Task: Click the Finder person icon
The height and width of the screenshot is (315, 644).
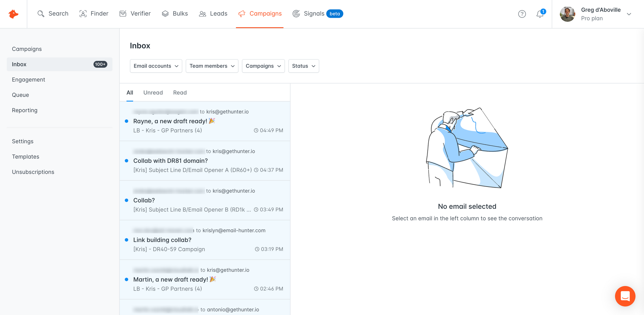Action: [x=83, y=14]
